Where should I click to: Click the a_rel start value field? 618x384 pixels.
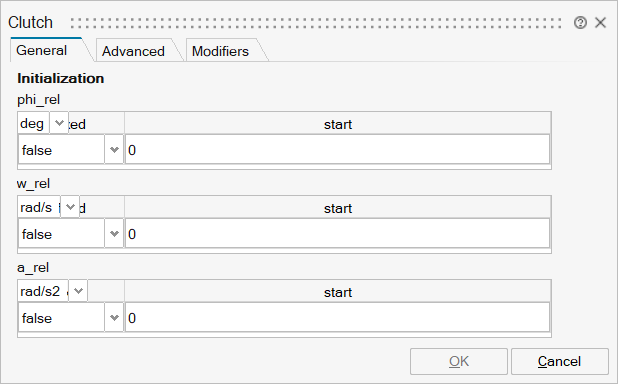point(337,318)
